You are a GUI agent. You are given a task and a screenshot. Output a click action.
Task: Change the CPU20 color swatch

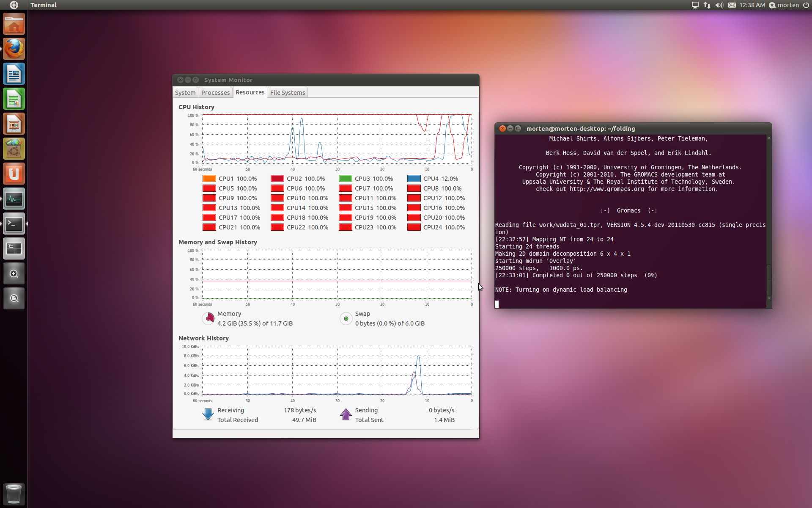click(x=414, y=218)
